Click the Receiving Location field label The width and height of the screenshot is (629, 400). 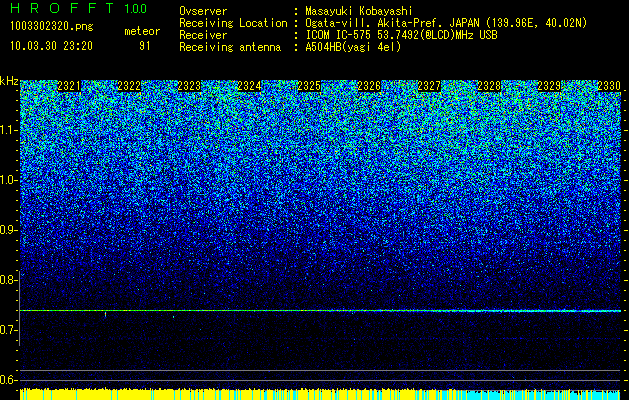tap(233, 23)
